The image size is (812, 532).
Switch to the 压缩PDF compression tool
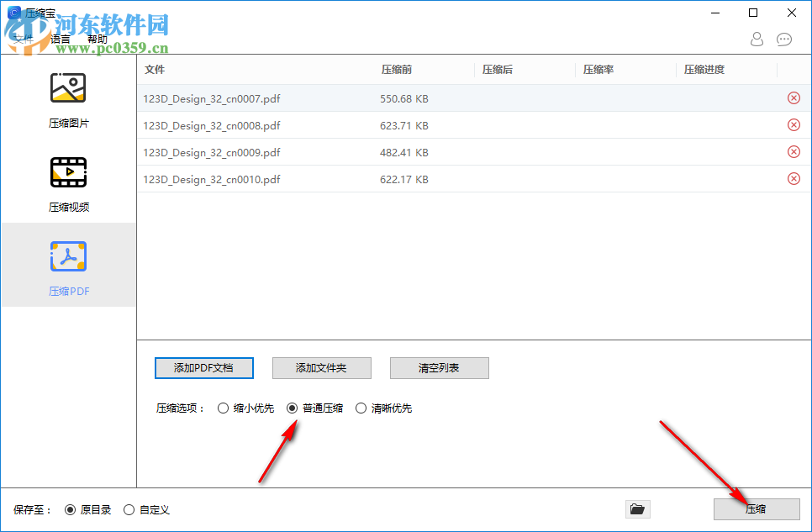(x=68, y=266)
